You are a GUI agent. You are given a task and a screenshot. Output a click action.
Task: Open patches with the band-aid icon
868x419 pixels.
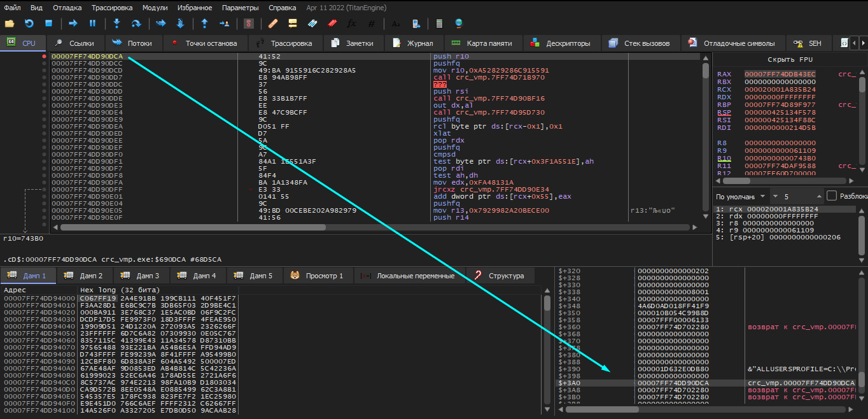[x=273, y=24]
